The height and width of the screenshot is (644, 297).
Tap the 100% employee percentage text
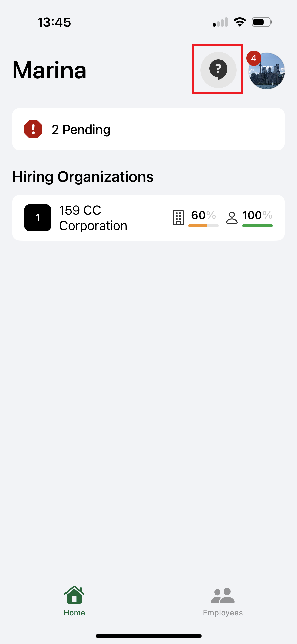[x=257, y=215]
